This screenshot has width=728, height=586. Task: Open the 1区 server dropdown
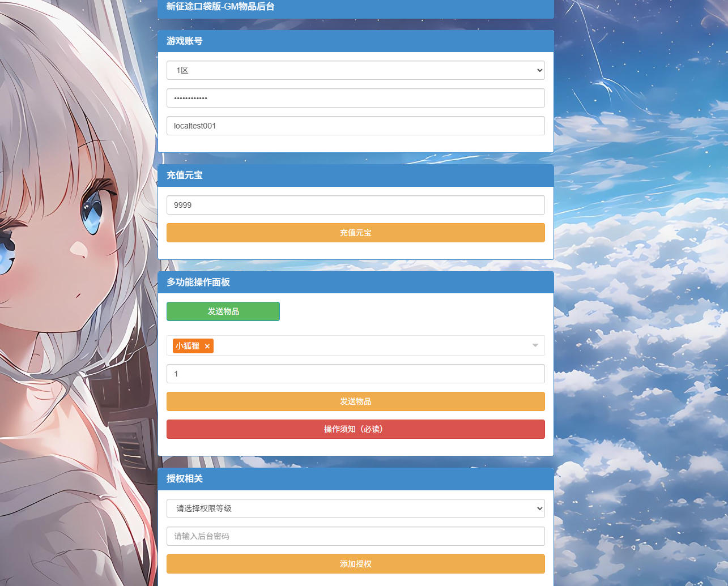tap(355, 70)
